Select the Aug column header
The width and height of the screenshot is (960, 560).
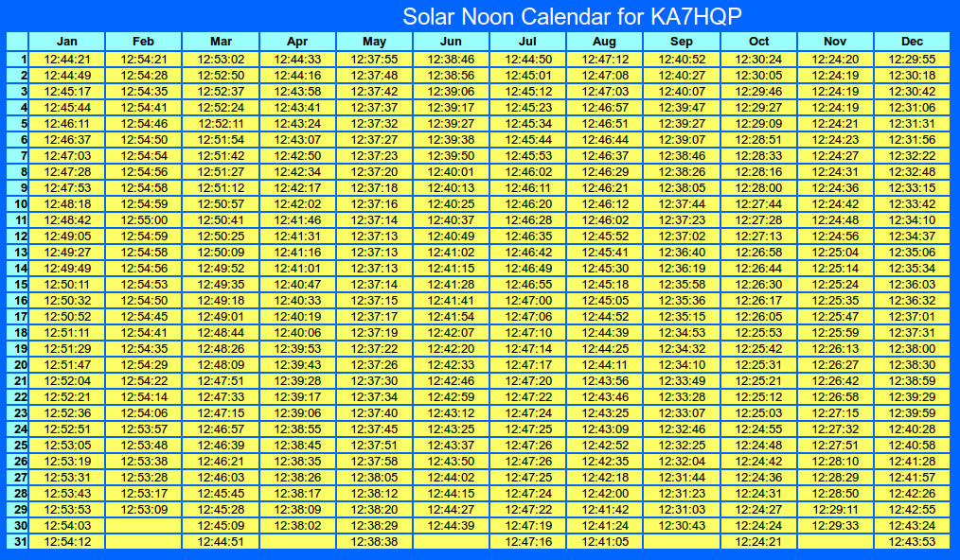(604, 42)
